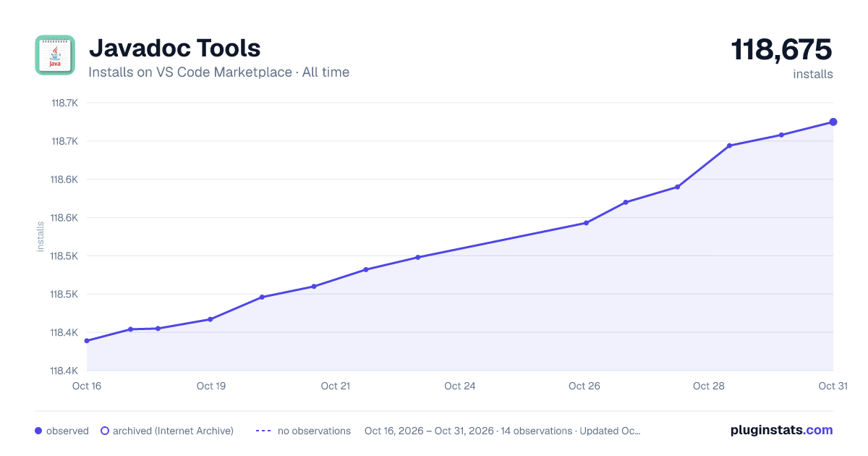The image size is (868, 456).
Task: Click the date range and 14 observations text
Action: tap(503, 431)
